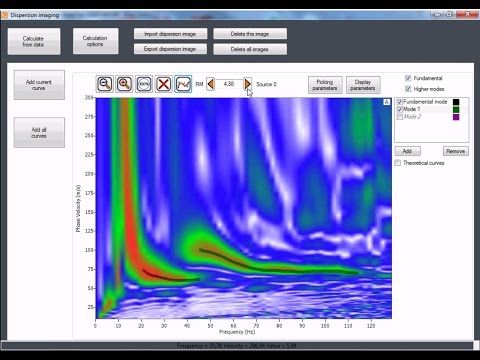The image size is (480, 360).
Task: Click Import dispersion image
Action: (x=170, y=34)
